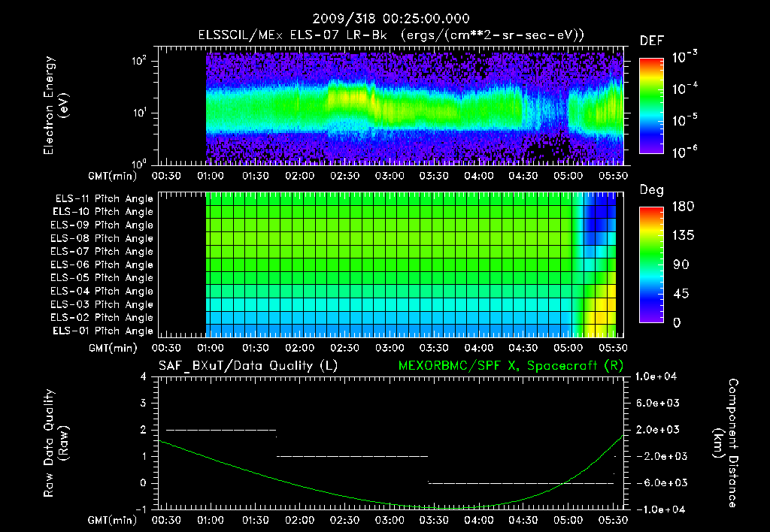Click the green spacecraft X orbit curve

[x=391, y=504]
